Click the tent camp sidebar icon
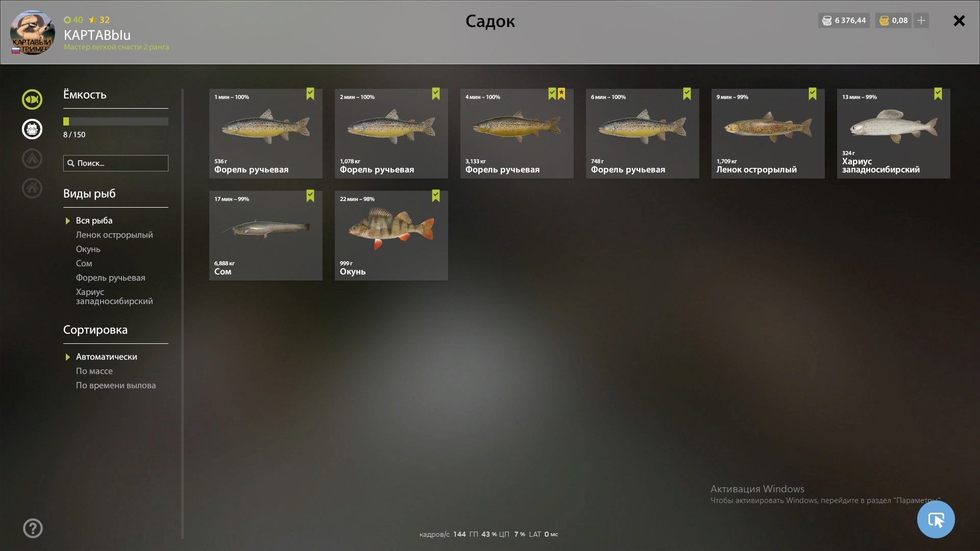Viewport: 980px width, 551px height. [x=32, y=159]
